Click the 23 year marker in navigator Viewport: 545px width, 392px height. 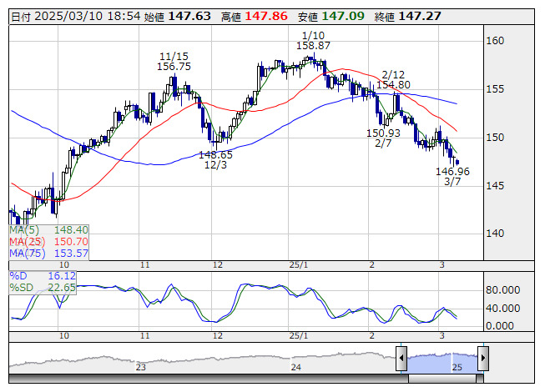[141, 367]
